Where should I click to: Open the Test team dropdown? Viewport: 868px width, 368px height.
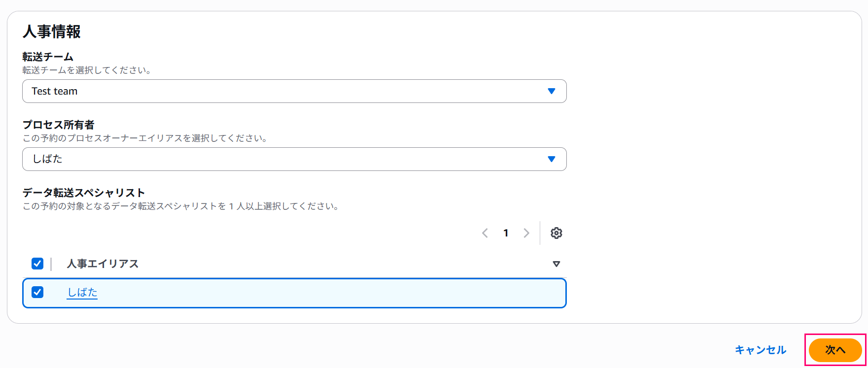click(x=294, y=91)
